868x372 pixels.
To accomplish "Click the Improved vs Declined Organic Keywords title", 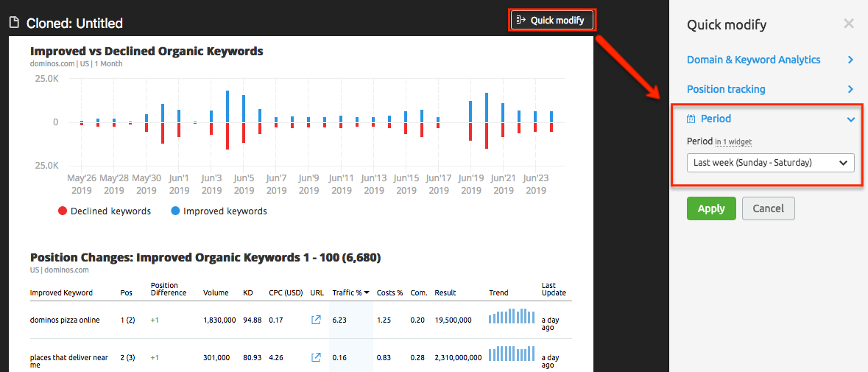I will coord(147,52).
